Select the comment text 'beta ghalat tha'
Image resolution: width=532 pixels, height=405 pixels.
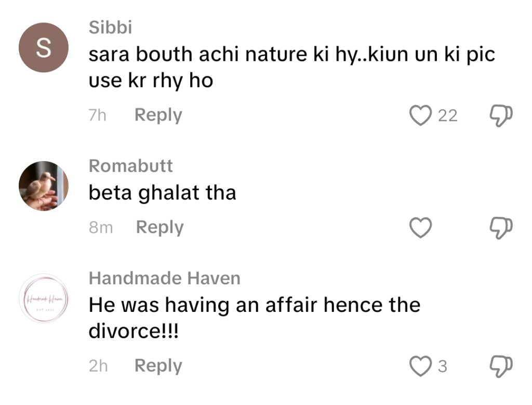[162, 193]
